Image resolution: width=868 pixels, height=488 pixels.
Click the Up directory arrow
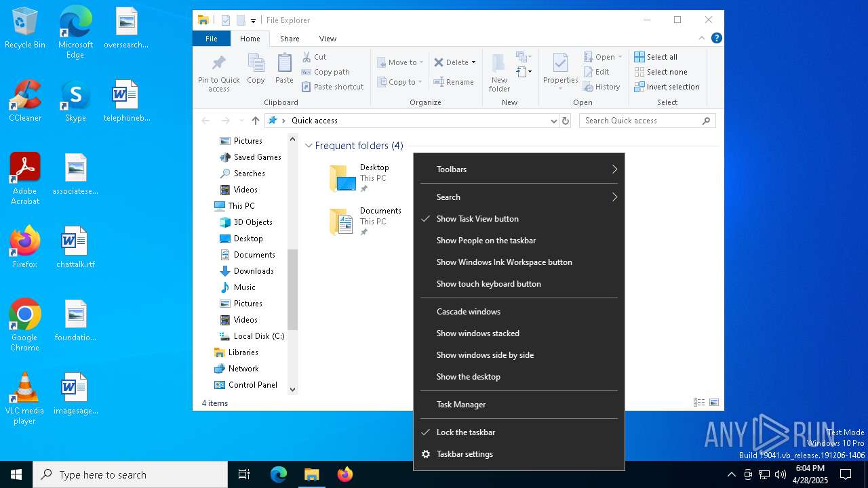[x=255, y=121]
